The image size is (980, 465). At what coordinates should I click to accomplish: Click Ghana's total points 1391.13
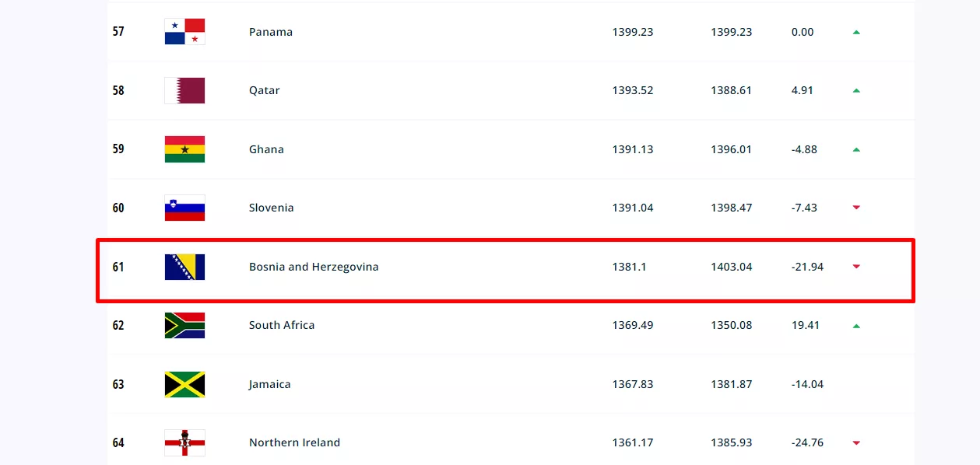[x=633, y=149]
